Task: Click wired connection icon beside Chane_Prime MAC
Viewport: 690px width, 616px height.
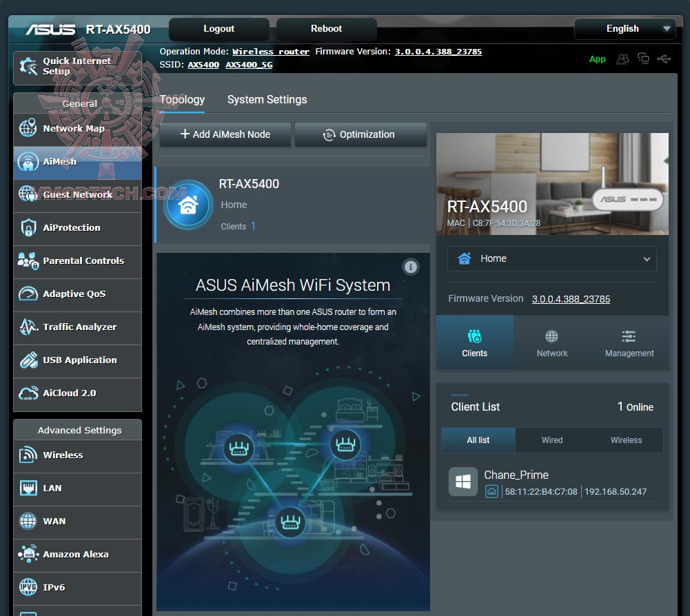Action: [491, 491]
